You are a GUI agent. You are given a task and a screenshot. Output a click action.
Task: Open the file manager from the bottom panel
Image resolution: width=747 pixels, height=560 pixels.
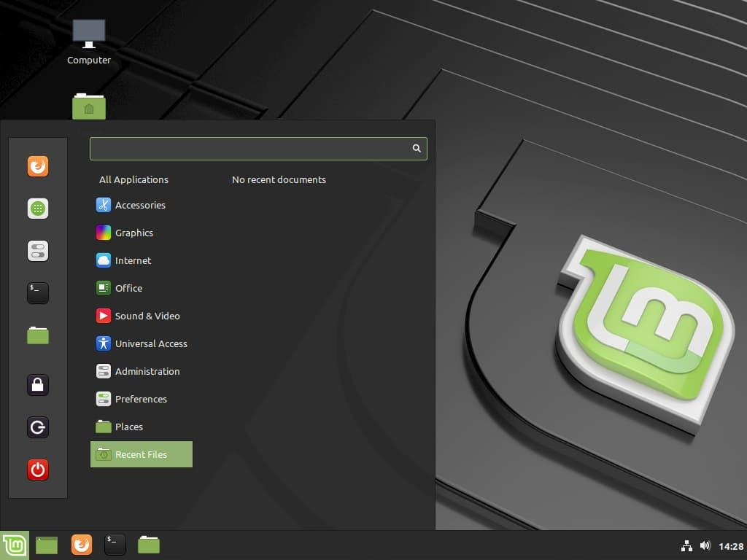149,545
